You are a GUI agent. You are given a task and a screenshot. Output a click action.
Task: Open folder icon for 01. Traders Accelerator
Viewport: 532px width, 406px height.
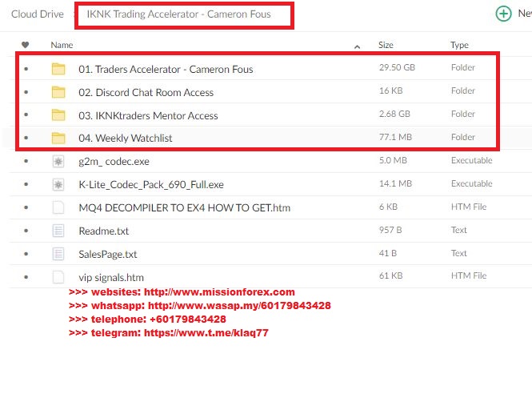[x=58, y=69]
